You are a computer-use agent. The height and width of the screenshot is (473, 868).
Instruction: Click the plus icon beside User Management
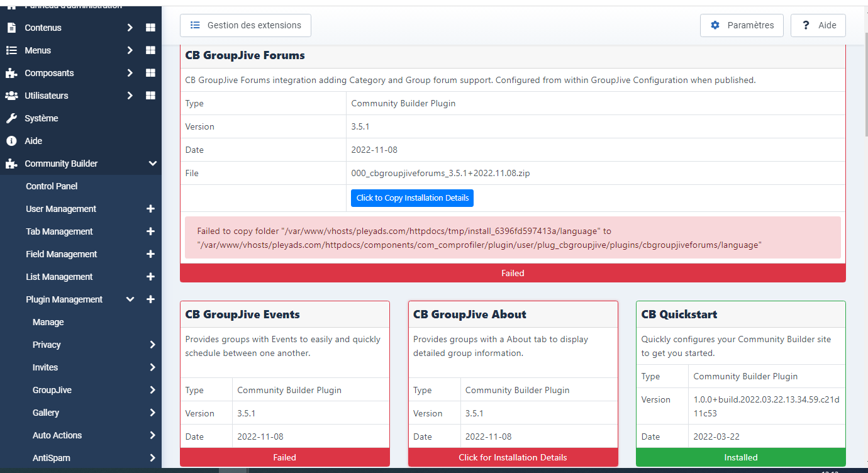[x=150, y=209]
